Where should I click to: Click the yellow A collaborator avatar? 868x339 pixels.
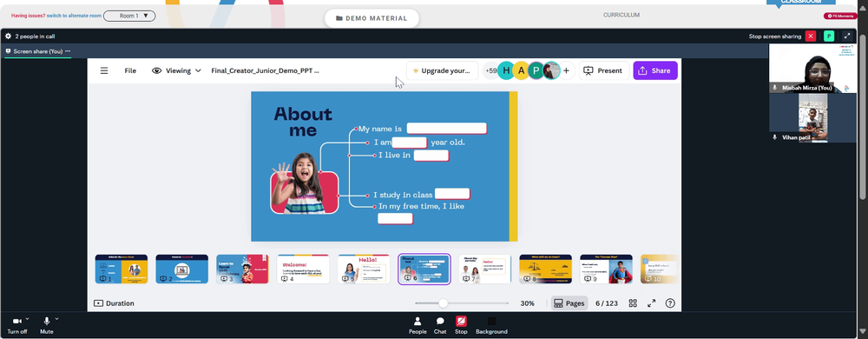click(x=521, y=71)
